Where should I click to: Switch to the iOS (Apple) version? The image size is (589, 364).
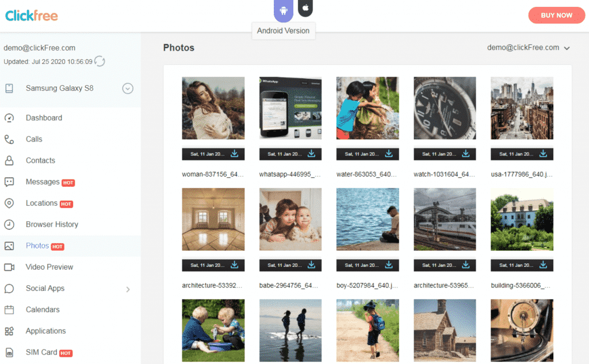click(305, 8)
